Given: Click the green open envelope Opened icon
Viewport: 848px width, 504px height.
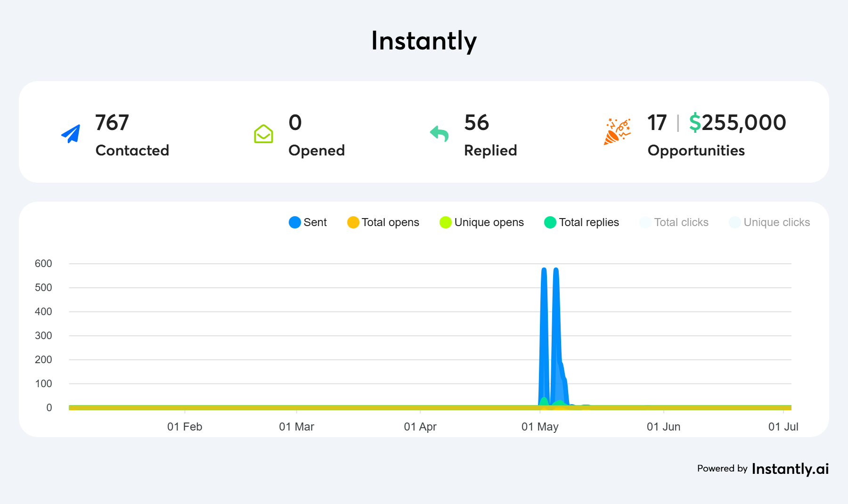Looking at the screenshot, I should 263,134.
